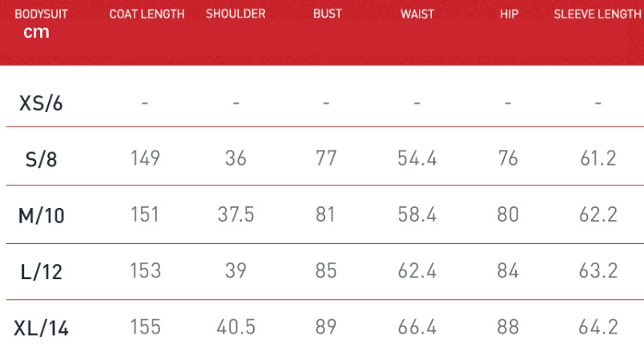
Task: Click the 149 coat length value
Action: tap(145, 158)
